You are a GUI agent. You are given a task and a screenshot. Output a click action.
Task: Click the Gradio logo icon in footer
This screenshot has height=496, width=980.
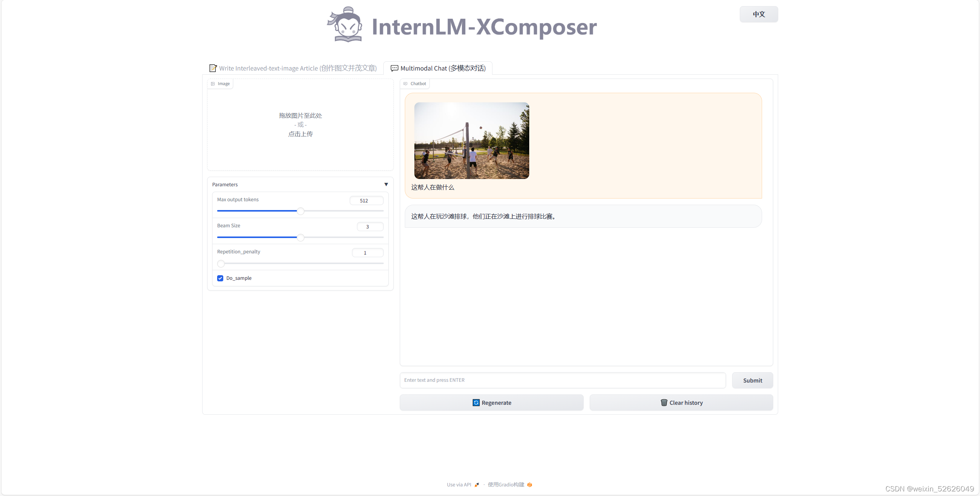[x=530, y=485]
